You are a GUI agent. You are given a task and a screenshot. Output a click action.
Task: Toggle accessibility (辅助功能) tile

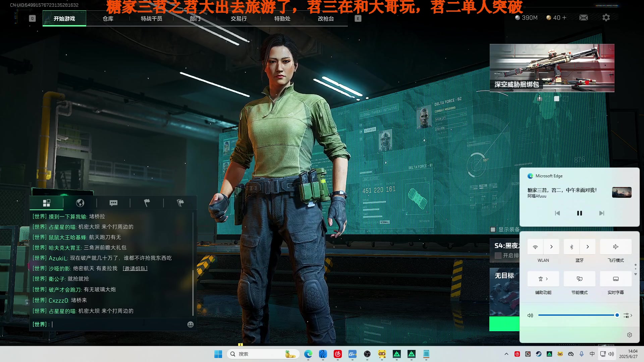[x=543, y=279]
